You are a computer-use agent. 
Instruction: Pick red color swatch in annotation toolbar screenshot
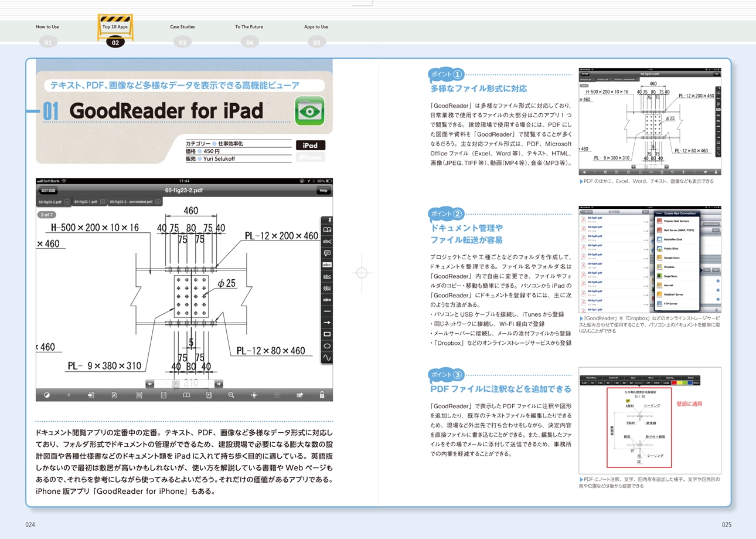(x=674, y=383)
